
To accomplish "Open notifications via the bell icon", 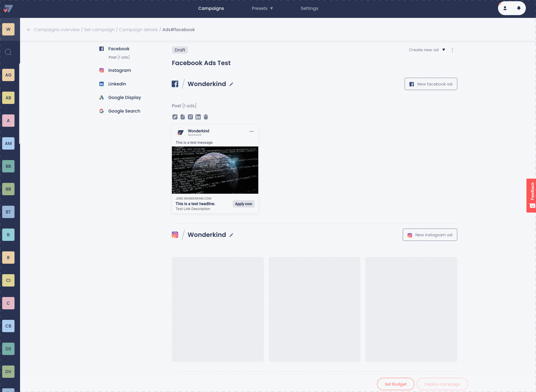I will pyautogui.click(x=518, y=8).
